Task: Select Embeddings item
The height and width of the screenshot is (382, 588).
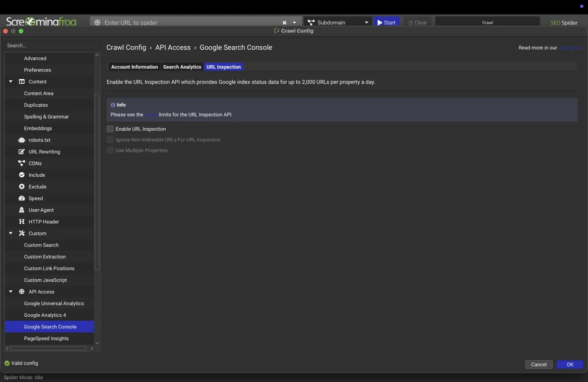Action: pyautogui.click(x=38, y=128)
